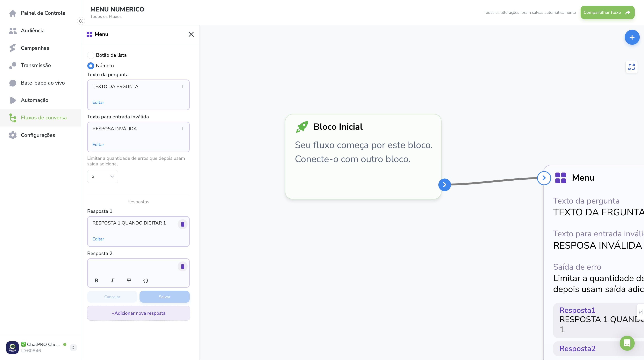Delete Resposta 2 with trash icon
This screenshot has height=360, width=644.
click(x=182, y=266)
